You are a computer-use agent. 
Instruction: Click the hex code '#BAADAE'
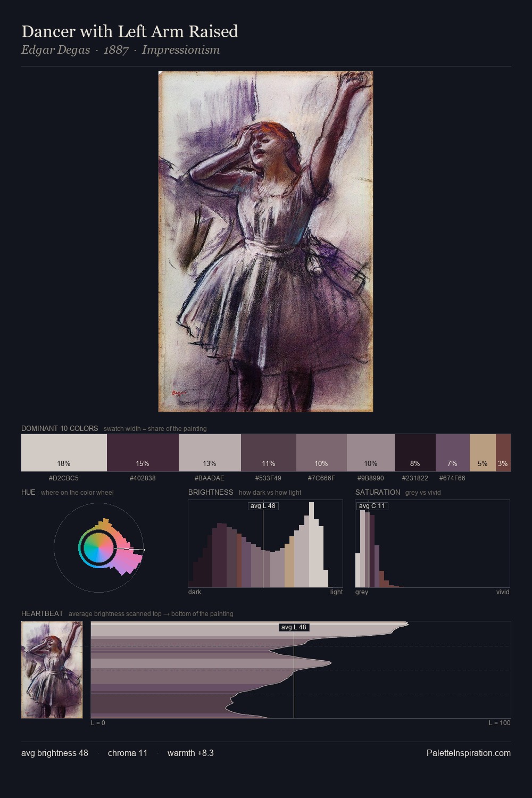[x=210, y=478]
